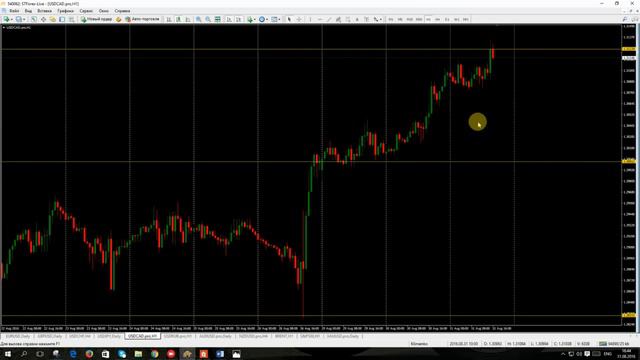Open Word from the taskbar
The height and width of the screenshot is (360, 640).
[220, 354]
